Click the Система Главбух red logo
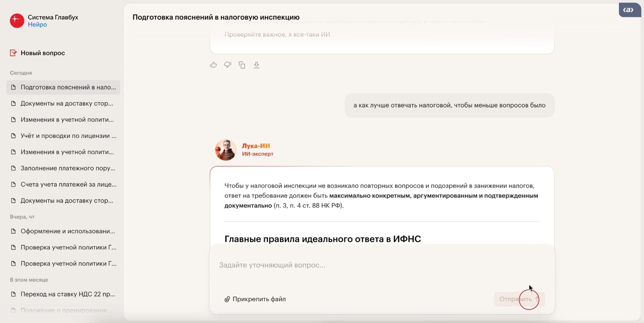Viewport: 644px width, 323px height. point(17,21)
